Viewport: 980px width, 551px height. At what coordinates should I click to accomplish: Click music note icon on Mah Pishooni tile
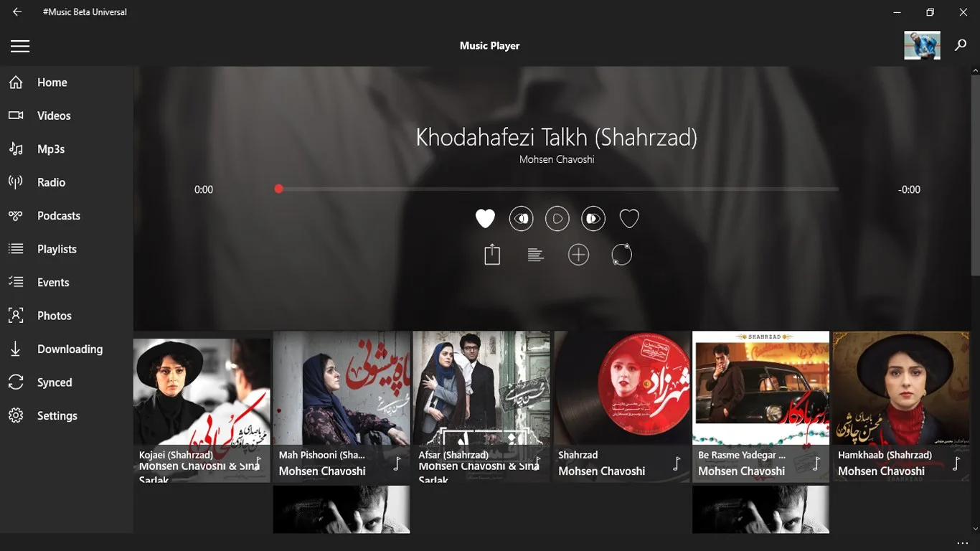pos(397,463)
